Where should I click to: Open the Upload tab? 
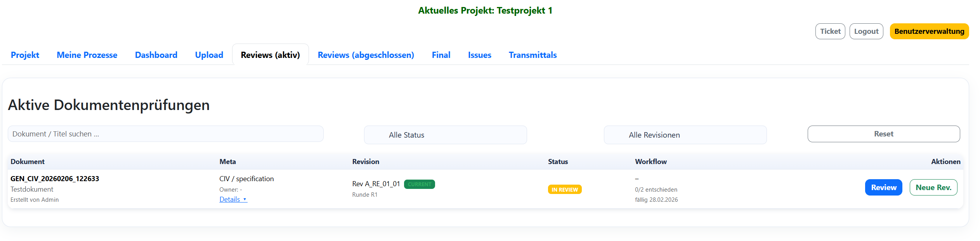pyautogui.click(x=209, y=55)
